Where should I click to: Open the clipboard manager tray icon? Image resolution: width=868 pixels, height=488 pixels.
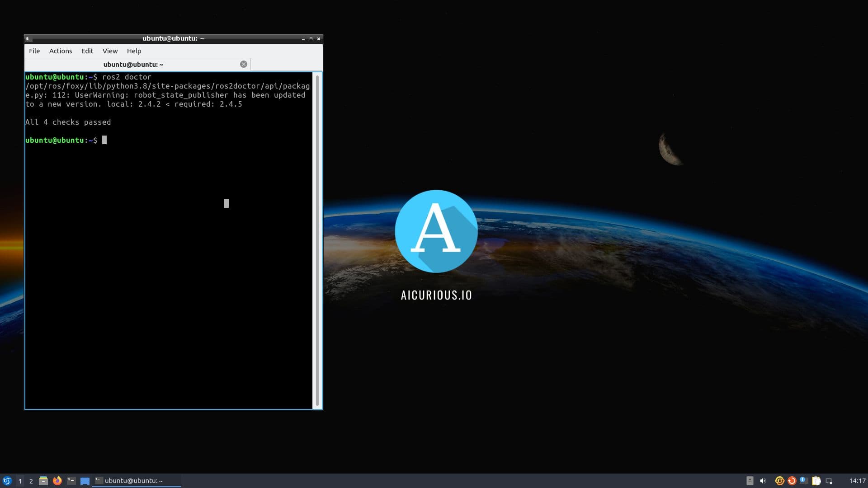tap(816, 481)
